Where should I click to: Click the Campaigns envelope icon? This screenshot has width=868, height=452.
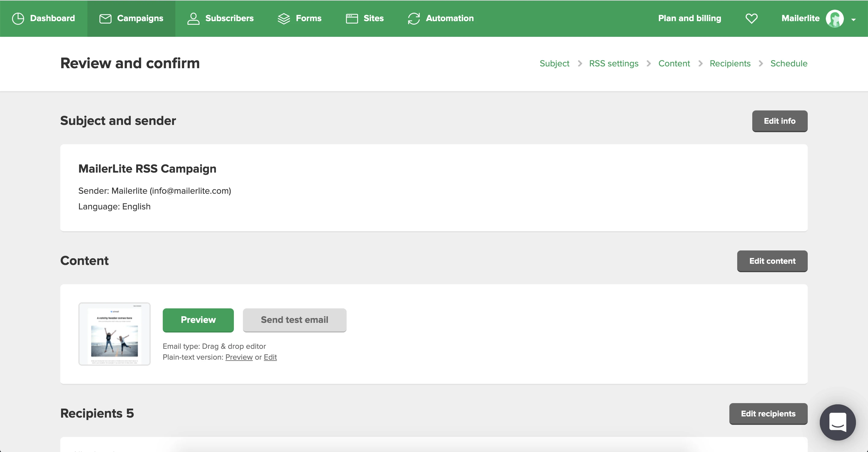click(105, 18)
